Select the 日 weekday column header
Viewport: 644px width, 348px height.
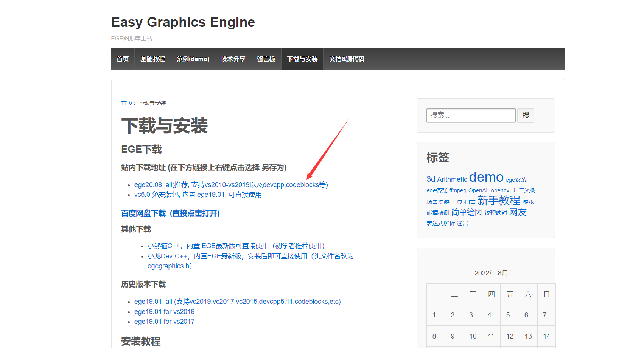[546, 294]
